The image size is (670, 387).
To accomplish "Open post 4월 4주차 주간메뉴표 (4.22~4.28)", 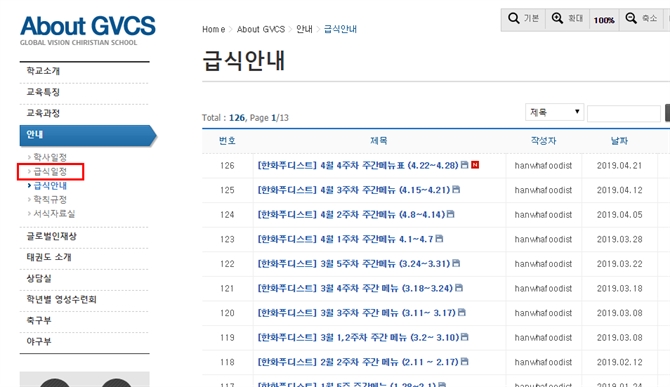I will coord(358,165).
